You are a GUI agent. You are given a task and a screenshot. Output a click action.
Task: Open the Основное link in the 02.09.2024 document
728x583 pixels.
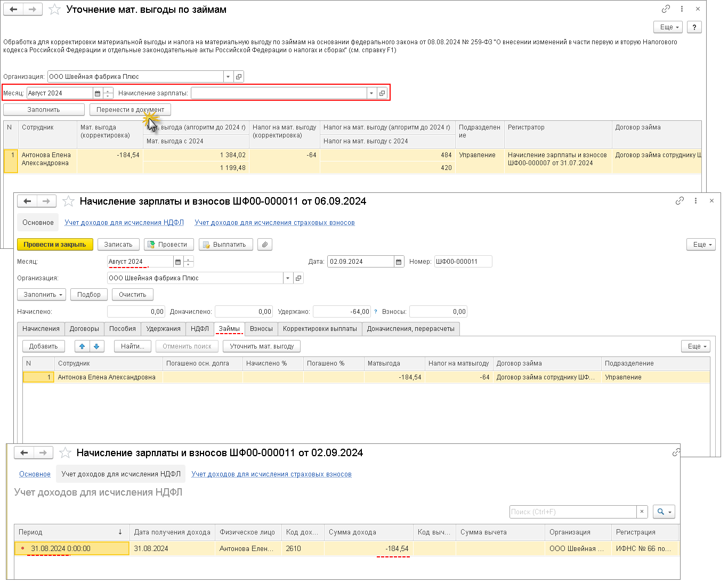35,474
